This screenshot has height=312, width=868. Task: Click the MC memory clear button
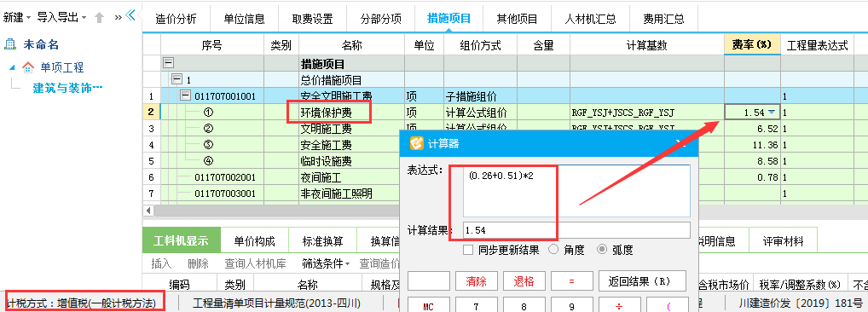coord(429,305)
